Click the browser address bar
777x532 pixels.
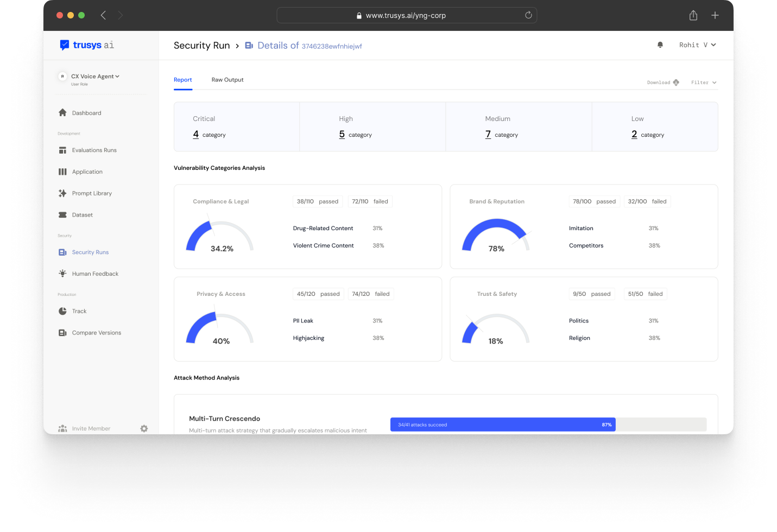tap(406, 16)
